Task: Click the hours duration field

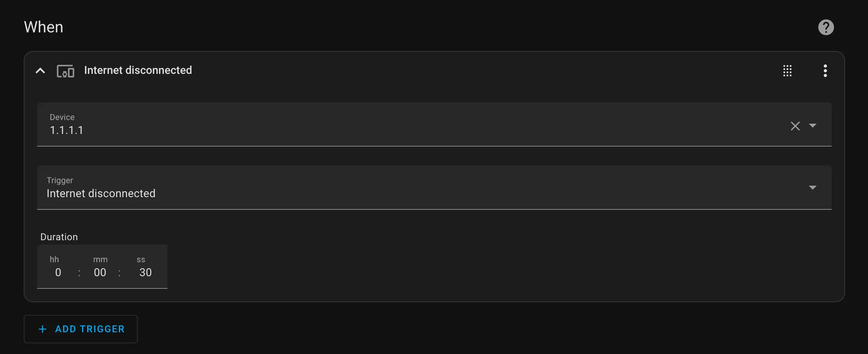Action: [x=58, y=273]
